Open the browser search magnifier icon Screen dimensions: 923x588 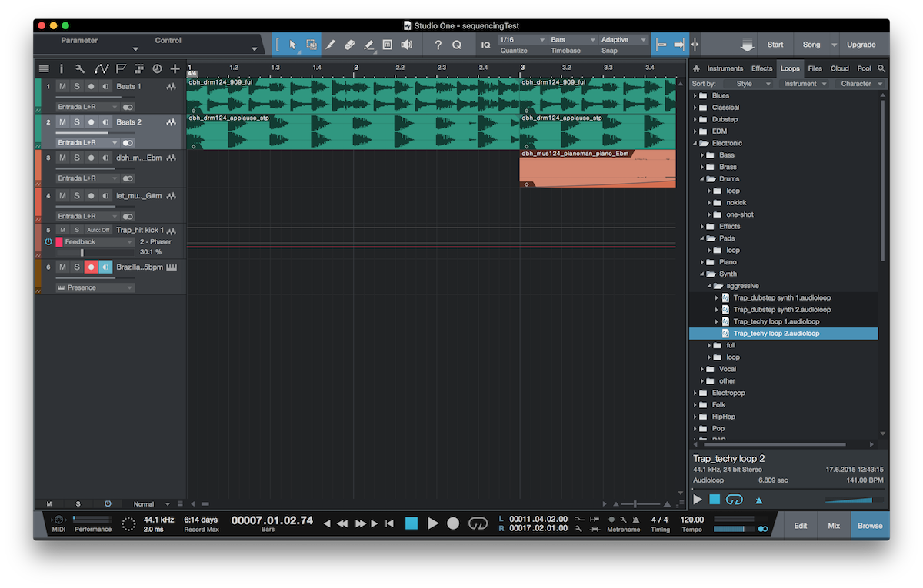[881, 68]
